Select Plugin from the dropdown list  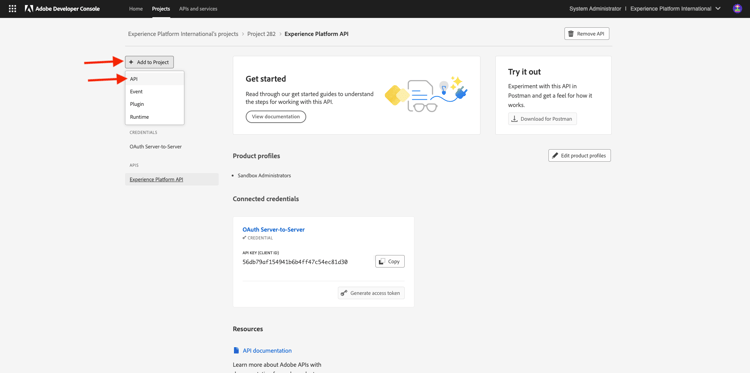tap(154, 104)
